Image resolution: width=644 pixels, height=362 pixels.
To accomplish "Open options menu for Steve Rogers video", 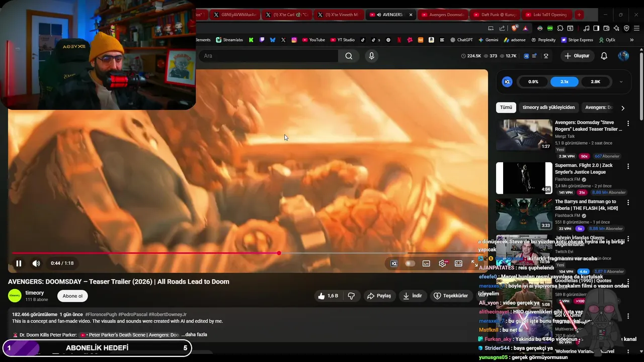I will pyautogui.click(x=628, y=123).
